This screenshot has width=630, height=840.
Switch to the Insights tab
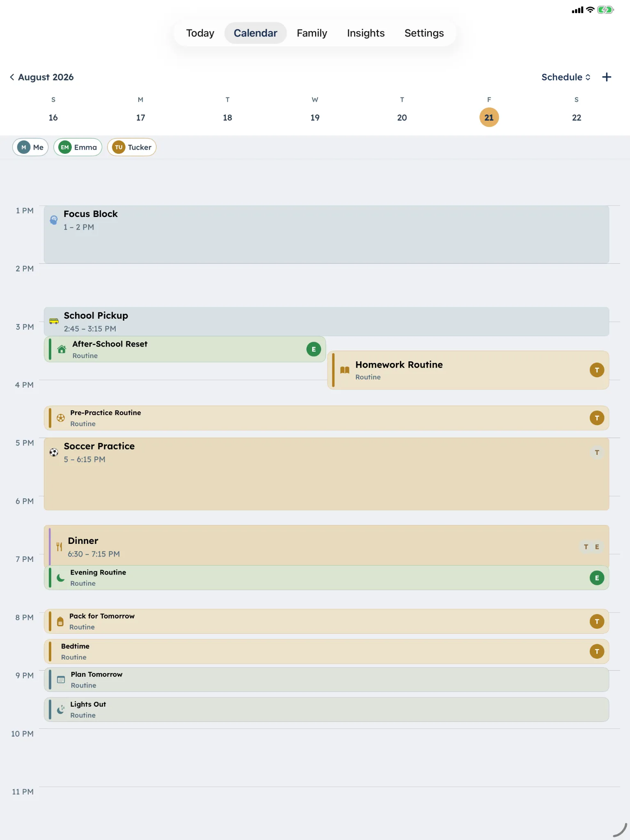(x=366, y=33)
